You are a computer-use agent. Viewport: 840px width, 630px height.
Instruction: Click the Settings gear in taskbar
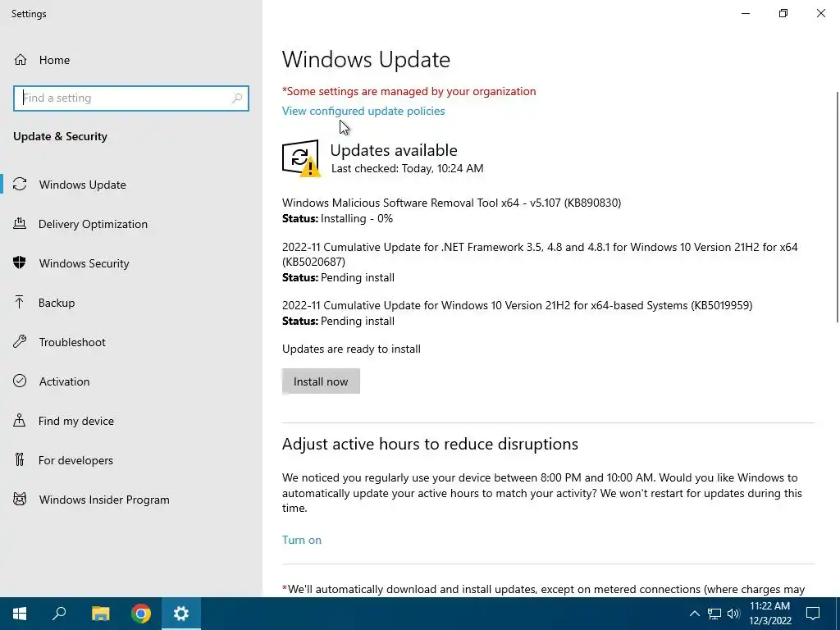[x=181, y=614]
